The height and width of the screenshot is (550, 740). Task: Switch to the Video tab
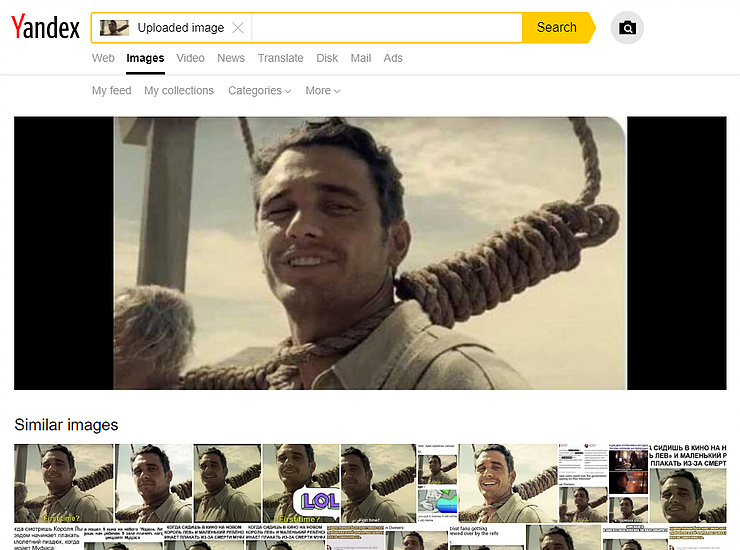click(x=190, y=58)
